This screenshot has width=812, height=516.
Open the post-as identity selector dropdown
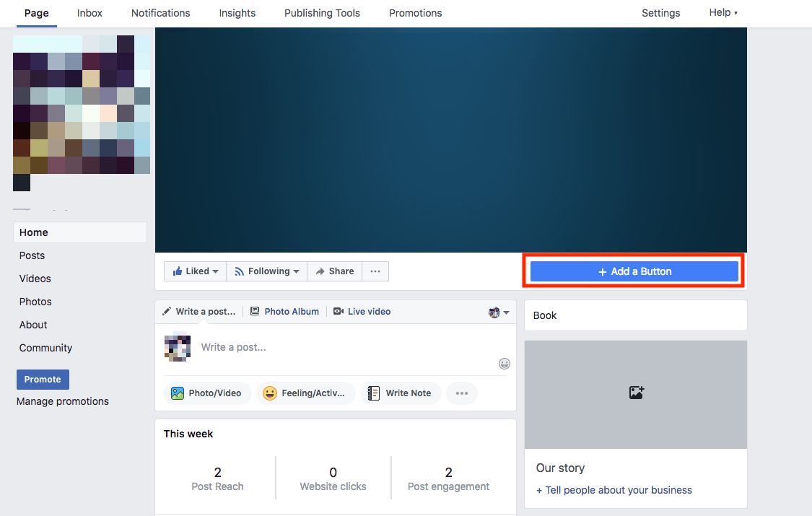499,312
